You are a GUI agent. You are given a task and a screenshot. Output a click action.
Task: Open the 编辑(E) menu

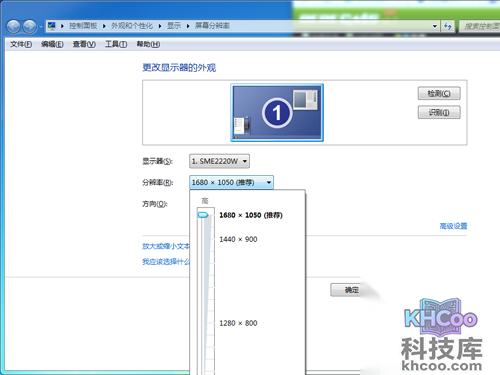[x=52, y=44]
